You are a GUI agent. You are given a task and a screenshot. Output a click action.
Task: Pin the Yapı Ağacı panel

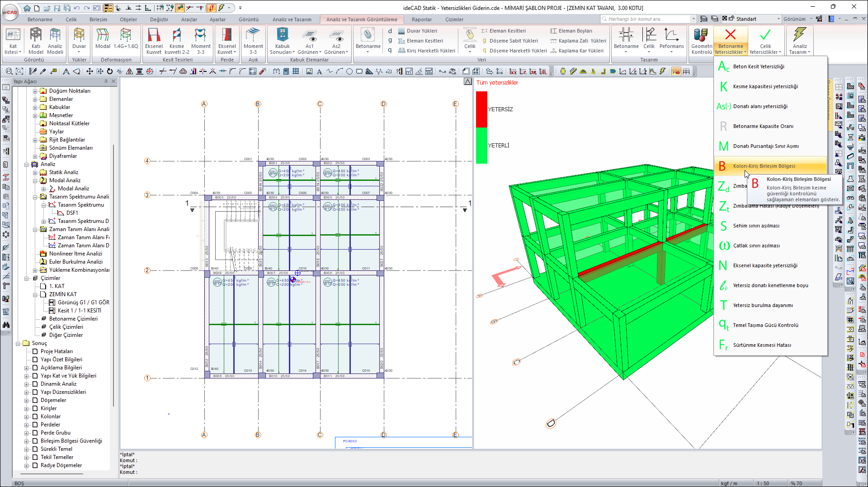coord(106,81)
